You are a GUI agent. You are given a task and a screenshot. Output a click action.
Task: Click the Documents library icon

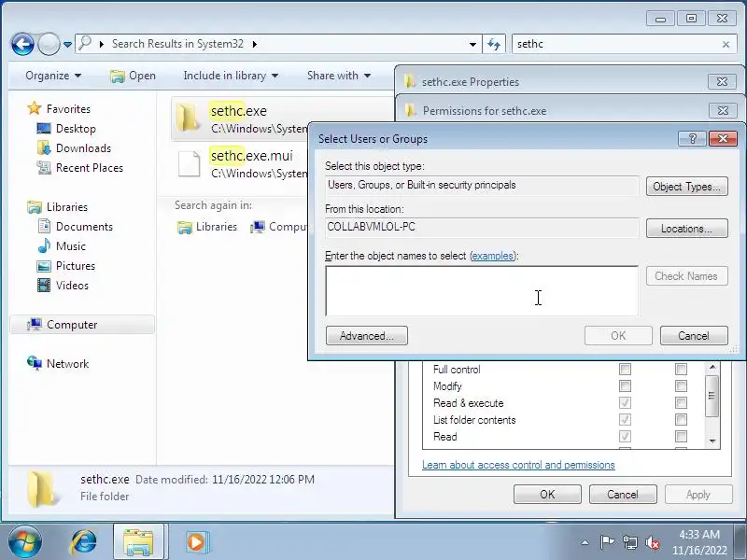click(44, 226)
